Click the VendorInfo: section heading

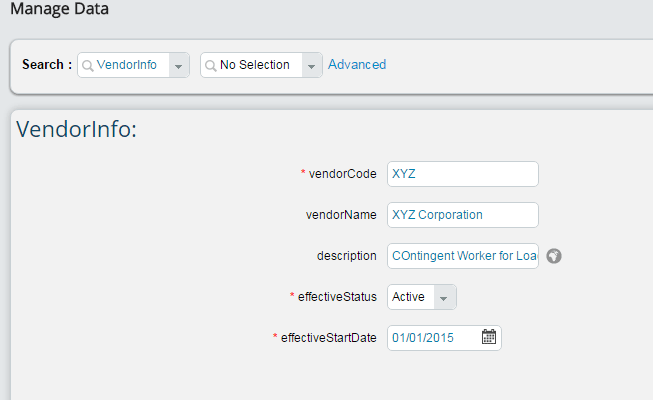[77, 130]
